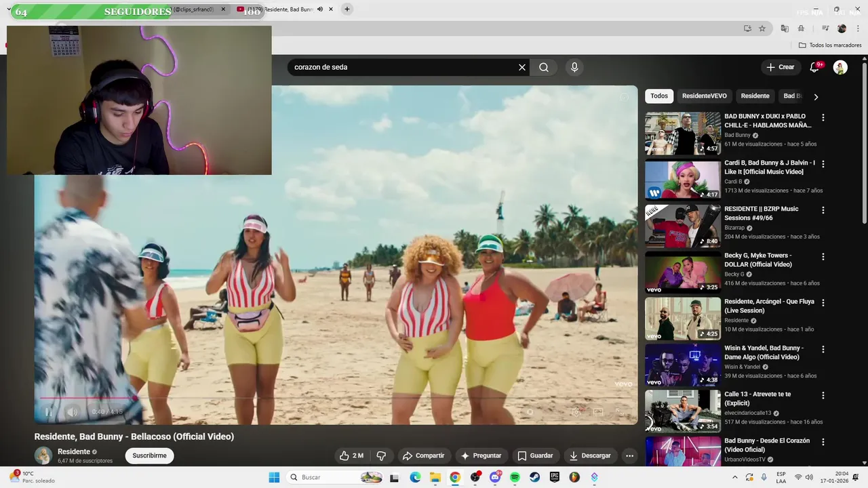The image size is (868, 488).
Task: Open options for HABLAMOS MAÑANA video
Action: click(x=823, y=117)
